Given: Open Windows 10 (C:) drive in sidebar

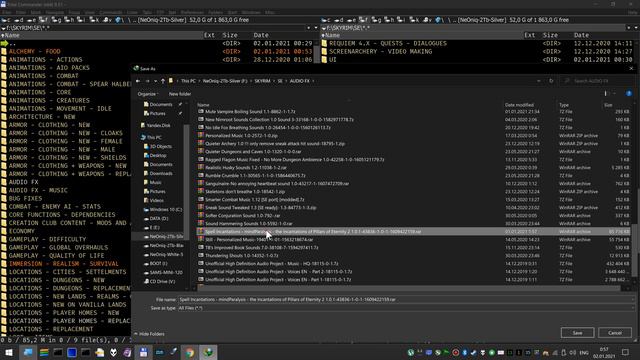Looking at the screenshot, I should pyautogui.click(x=165, y=209).
